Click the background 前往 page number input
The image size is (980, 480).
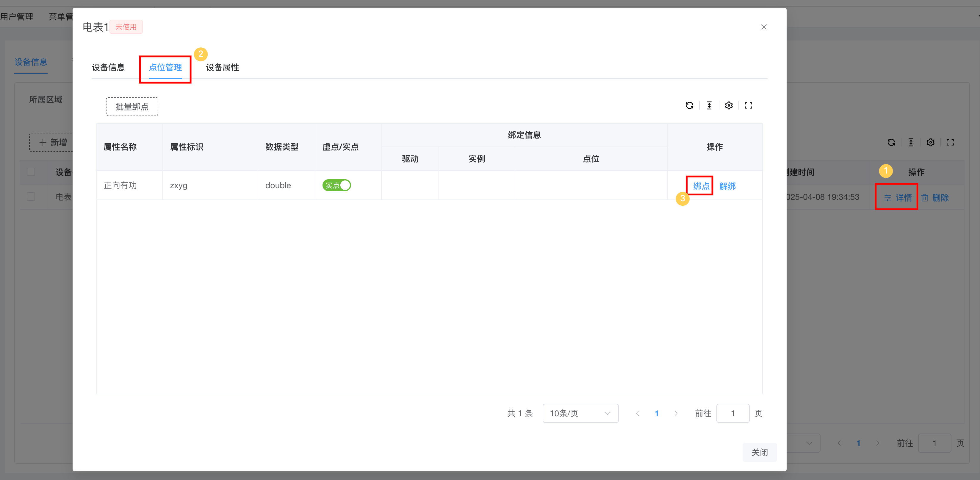click(x=934, y=443)
